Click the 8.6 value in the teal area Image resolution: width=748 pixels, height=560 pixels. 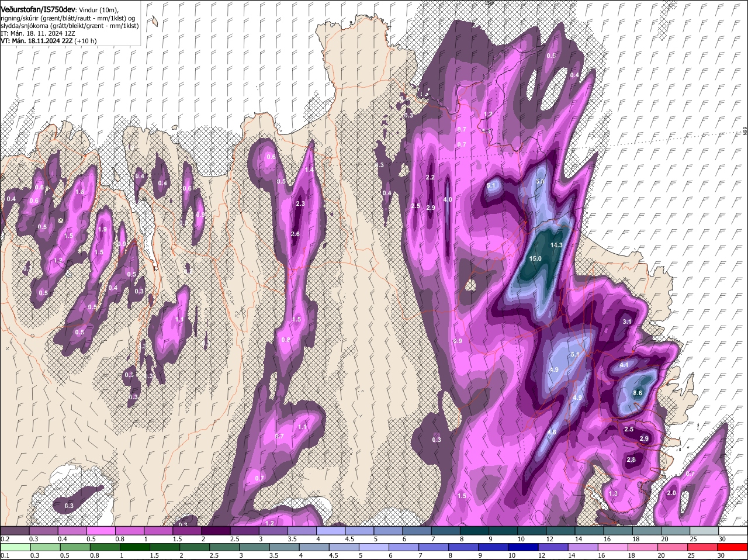pos(638,393)
